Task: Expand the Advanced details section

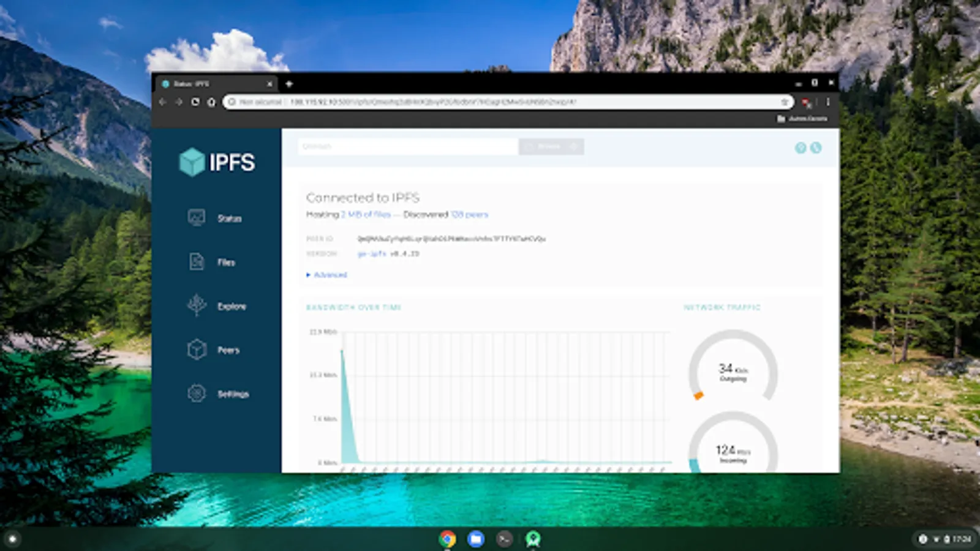Action: (x=326, y=275)
